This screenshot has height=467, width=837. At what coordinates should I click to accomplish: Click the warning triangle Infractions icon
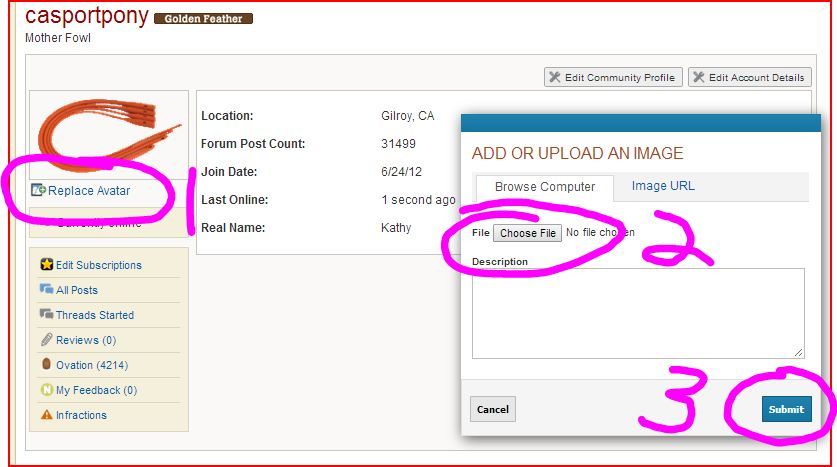[x=46, y=415]
